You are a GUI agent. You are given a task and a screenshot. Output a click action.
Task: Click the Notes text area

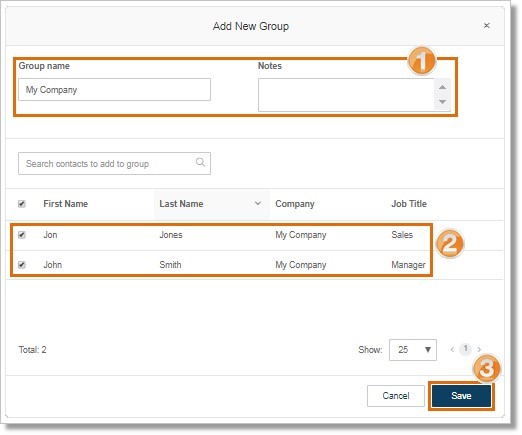coord(354,95)
